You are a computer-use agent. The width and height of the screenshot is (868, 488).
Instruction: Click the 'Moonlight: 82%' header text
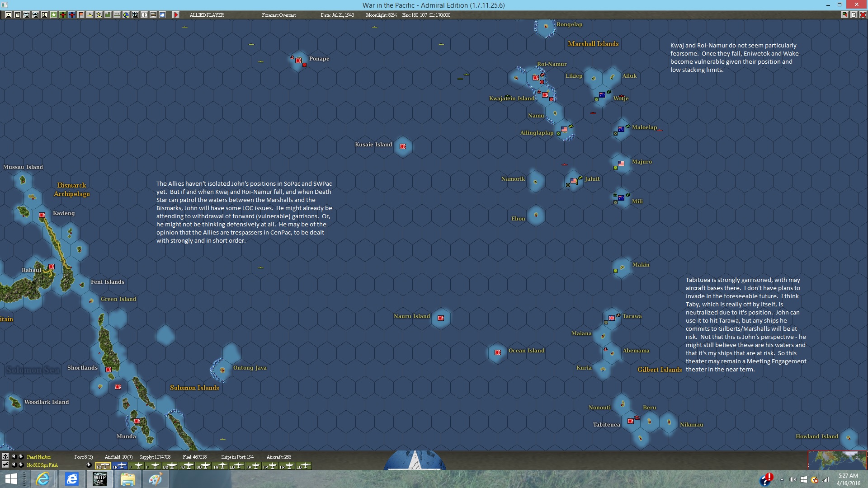tap(382, 15)
